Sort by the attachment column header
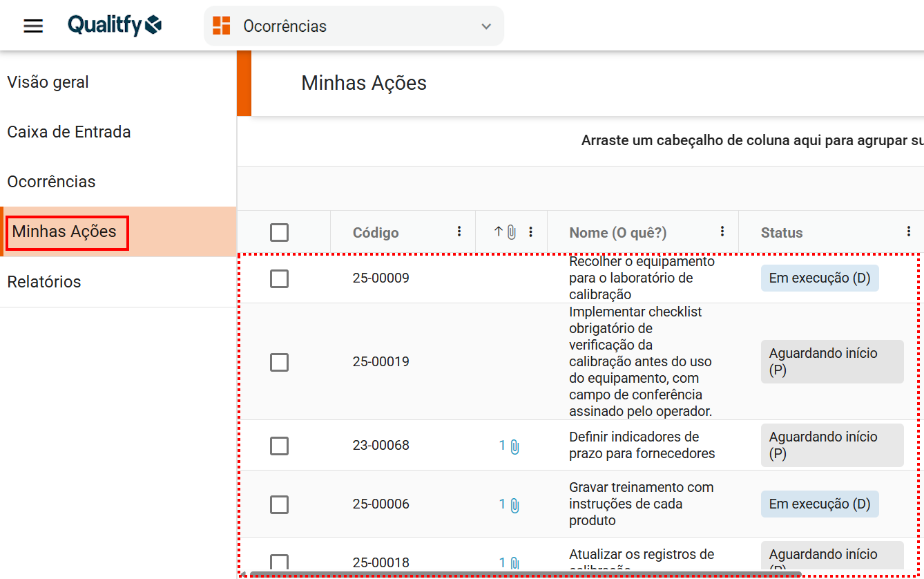The height and width of the screenshot is (579, 924). [506, 232]
